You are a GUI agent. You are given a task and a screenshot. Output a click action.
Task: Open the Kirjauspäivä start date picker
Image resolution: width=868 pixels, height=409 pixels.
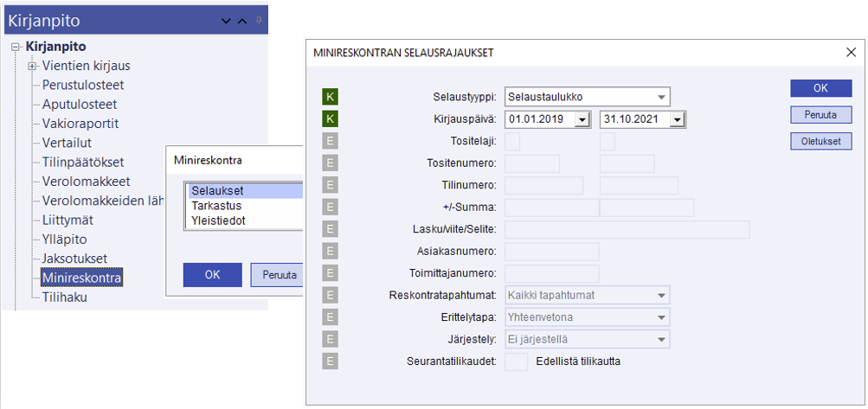(582, 119)
